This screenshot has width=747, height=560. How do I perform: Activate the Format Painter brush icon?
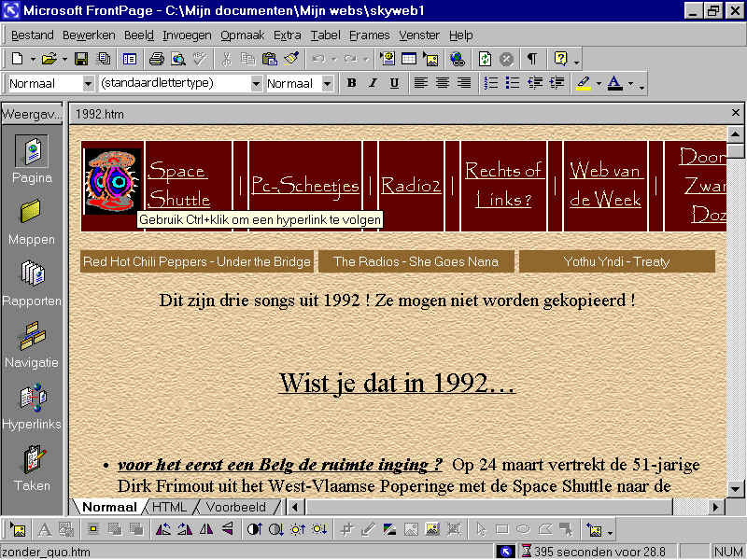coord(291,59)
